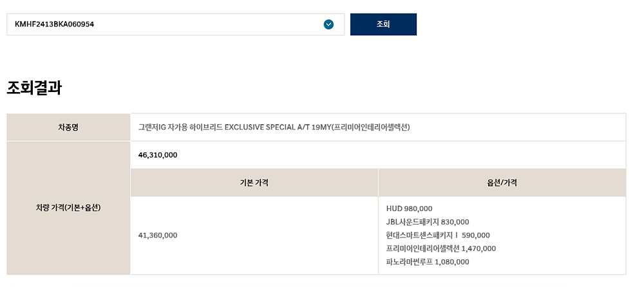The height and width of the screenshot is (287, 644).
Task: Click the 프리미어인테리어셀렉션 1,470,000 option
Action: pyautogui.click(x=441, y=248)
